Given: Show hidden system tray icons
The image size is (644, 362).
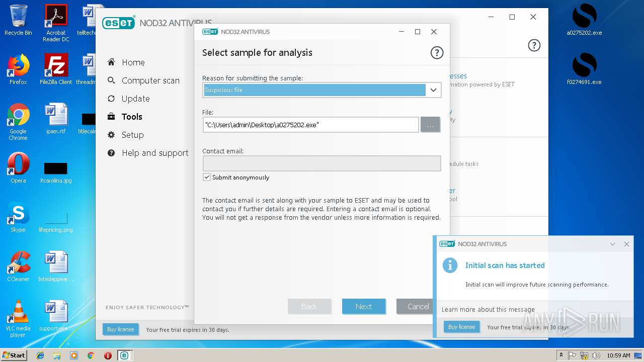Looking at the screenshot, I should pyautogui.click(x=561, y=355).
